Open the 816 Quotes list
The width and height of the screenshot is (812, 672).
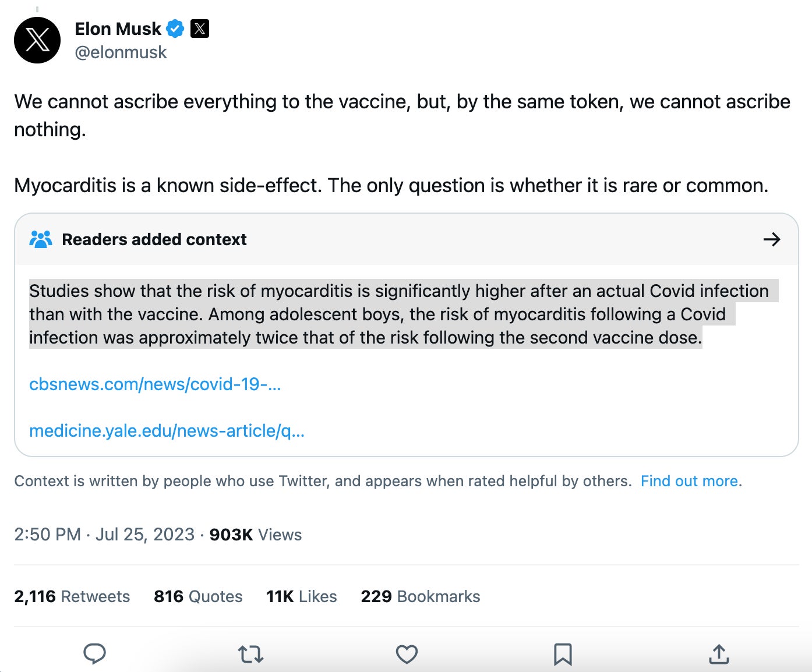[x=198, y=596]
